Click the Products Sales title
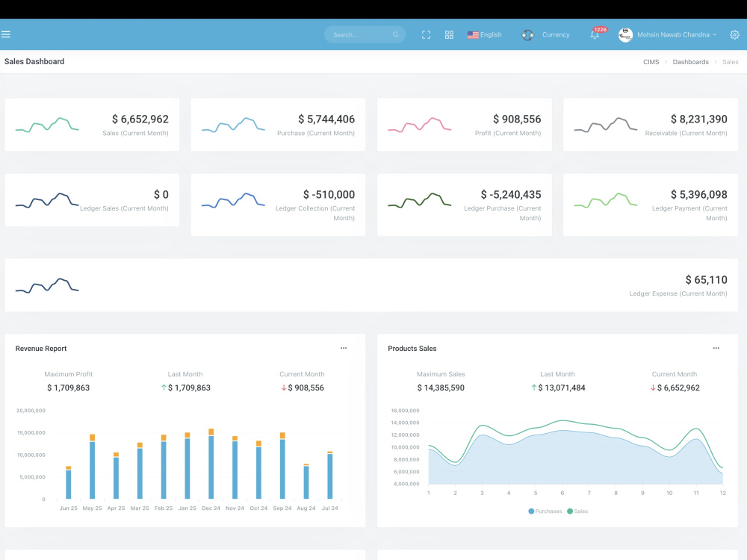This screenshot has height=560, width=747. point(412,349)
